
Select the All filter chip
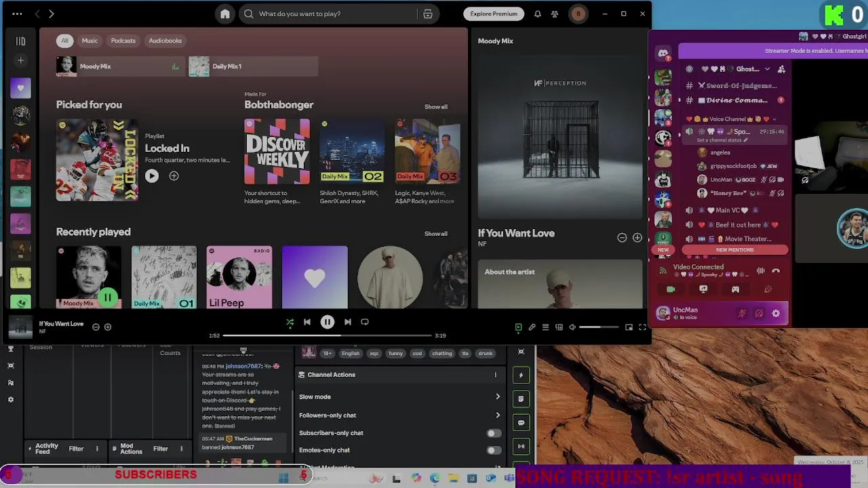pos(65,41)
